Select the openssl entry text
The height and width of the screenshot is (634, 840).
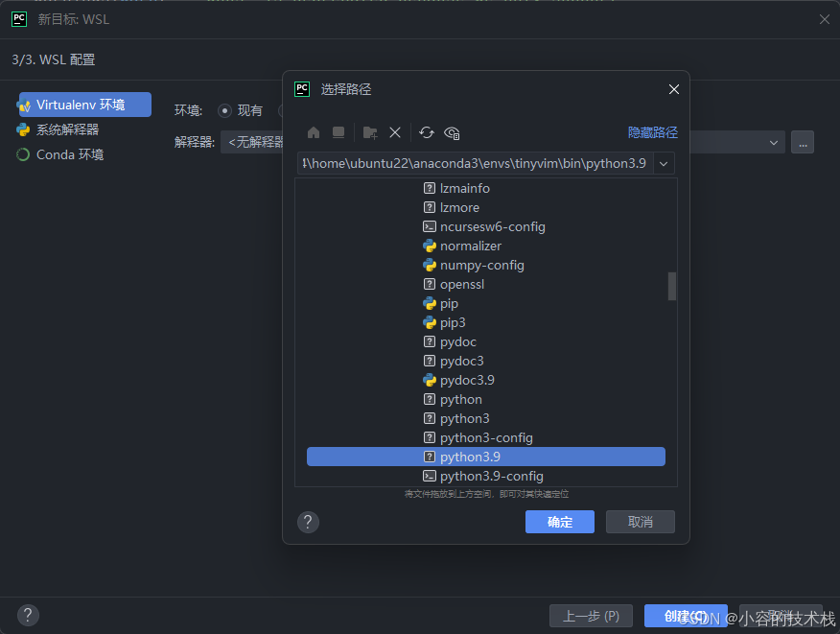click(462, 284)
